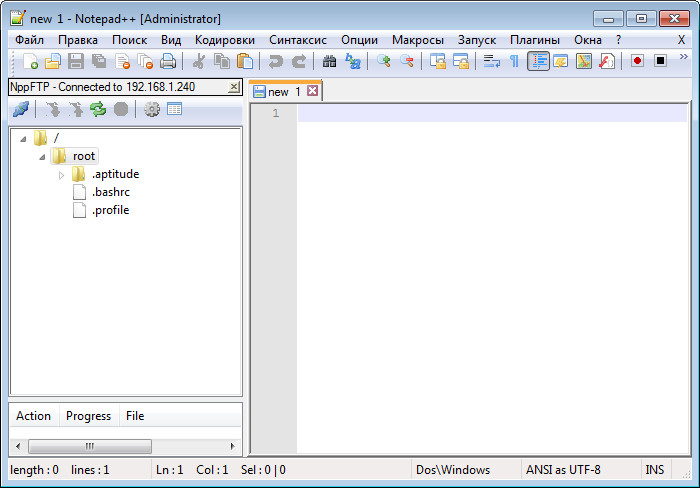
Task: Open the Окна menu
Action: tap(588, 40)
